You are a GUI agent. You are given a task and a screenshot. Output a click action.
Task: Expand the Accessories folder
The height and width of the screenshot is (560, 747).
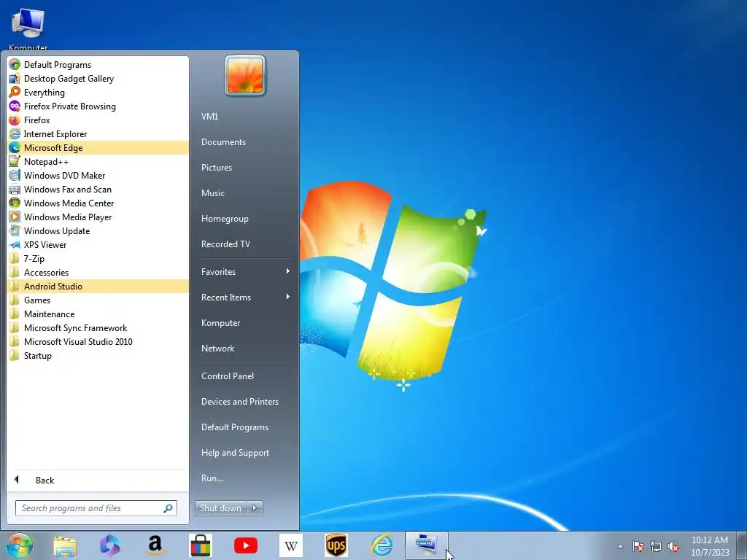(x=98, y=273)
